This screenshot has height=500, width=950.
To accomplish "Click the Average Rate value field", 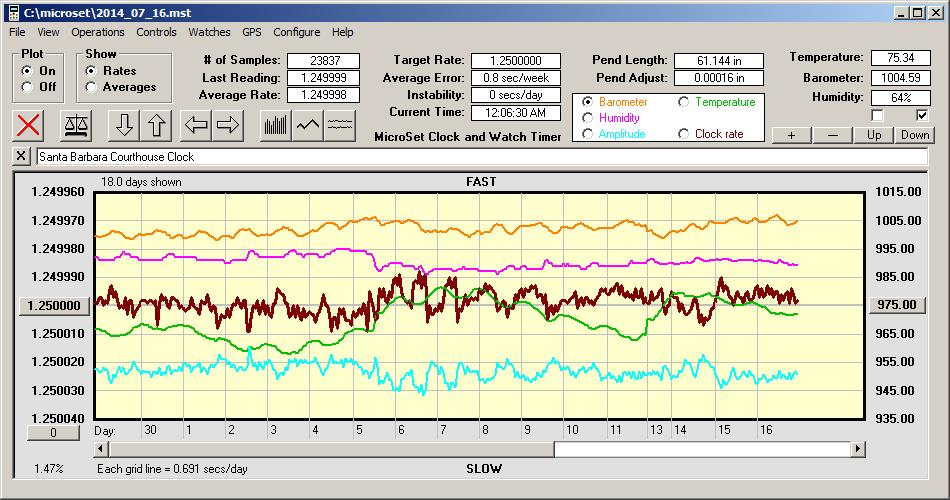I will tap(324, 95).
